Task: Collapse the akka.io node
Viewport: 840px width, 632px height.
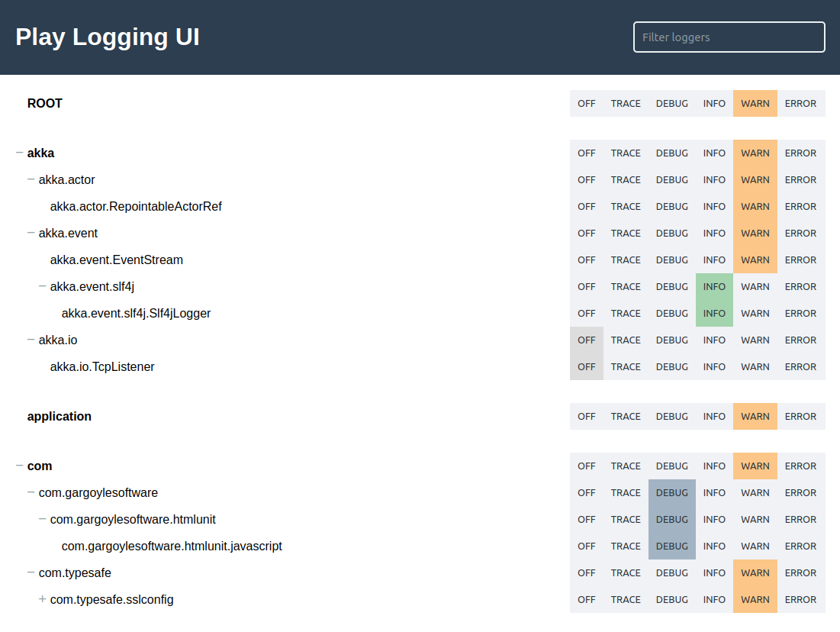Action: pyautogui.click(x=31, y=340)
